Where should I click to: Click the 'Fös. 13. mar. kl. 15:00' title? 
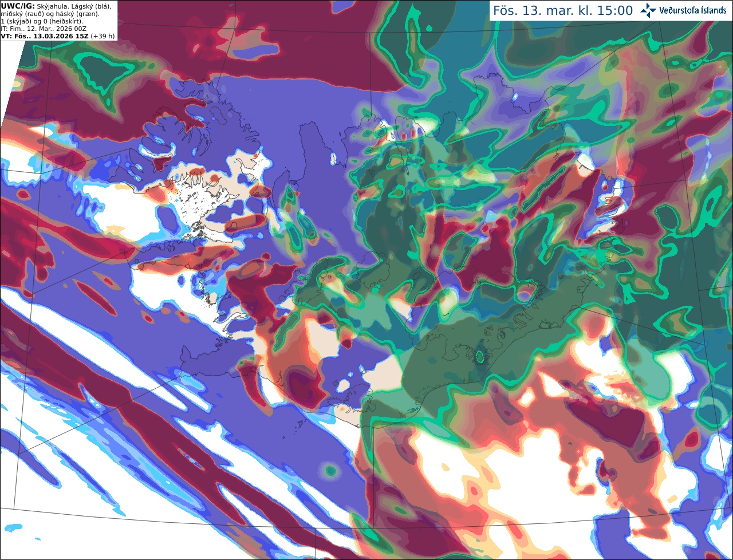563,10
